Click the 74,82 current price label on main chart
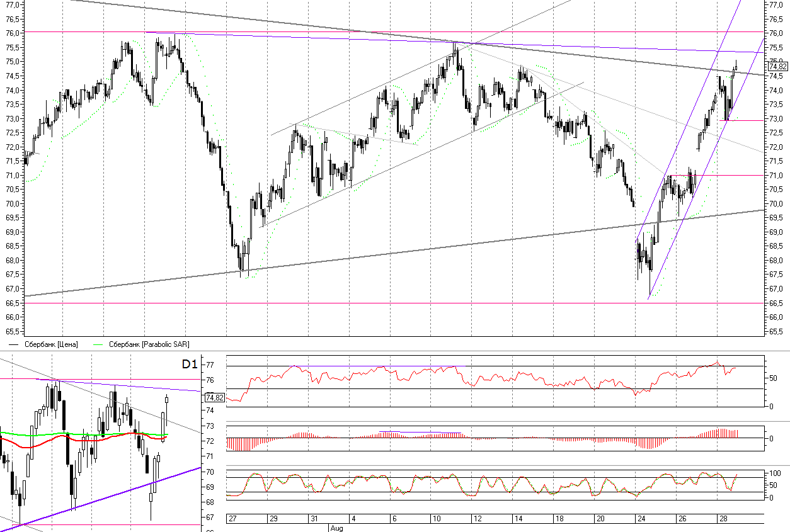The height and width of the screenshot is (532, 790). pyautogui.click(x=778, y=66)
